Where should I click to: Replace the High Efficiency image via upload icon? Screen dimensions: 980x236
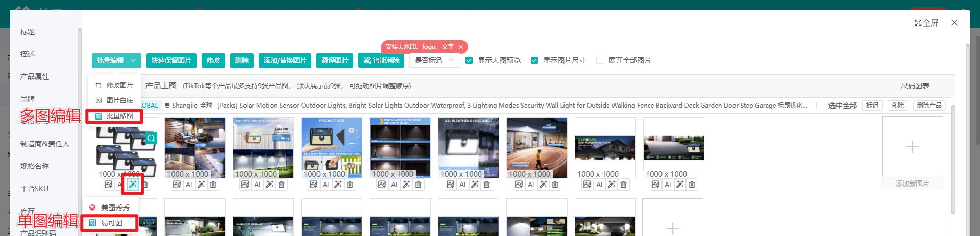[x=245, y=185]
